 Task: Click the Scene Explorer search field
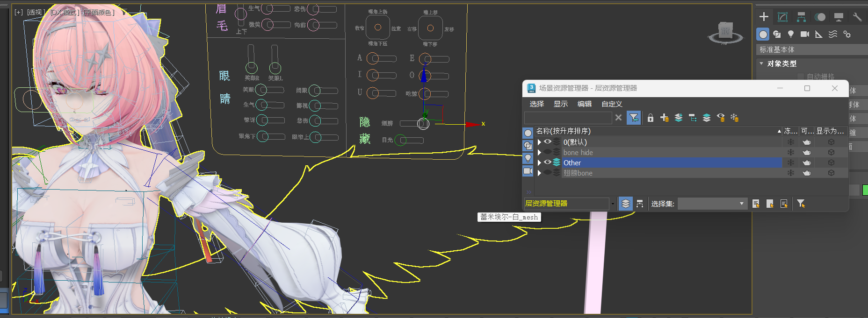pos(568,118)
